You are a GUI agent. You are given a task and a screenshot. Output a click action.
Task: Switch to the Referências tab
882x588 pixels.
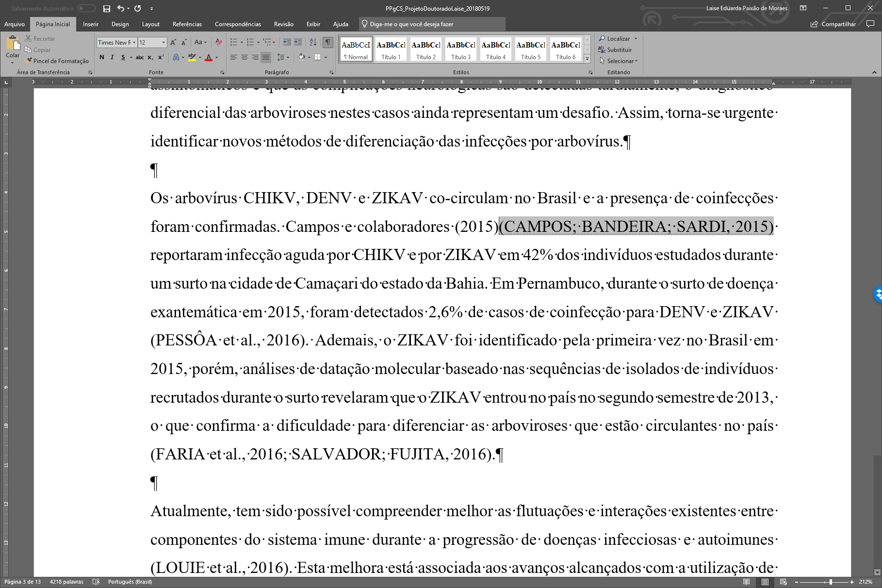[187, 24]
